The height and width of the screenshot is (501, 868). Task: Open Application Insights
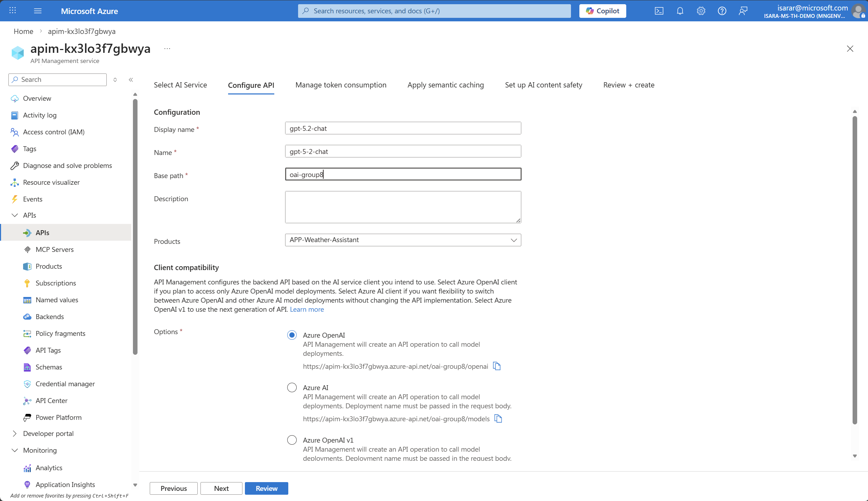65,485
